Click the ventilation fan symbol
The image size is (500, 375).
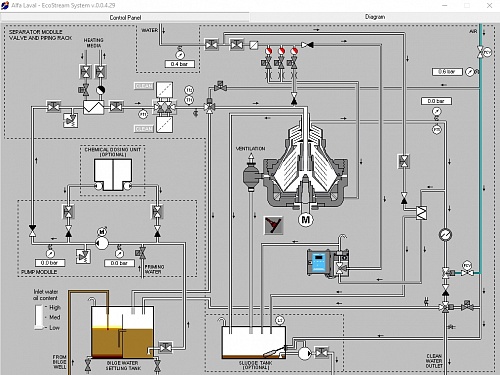pyautogui.click(x=251, y=173)
